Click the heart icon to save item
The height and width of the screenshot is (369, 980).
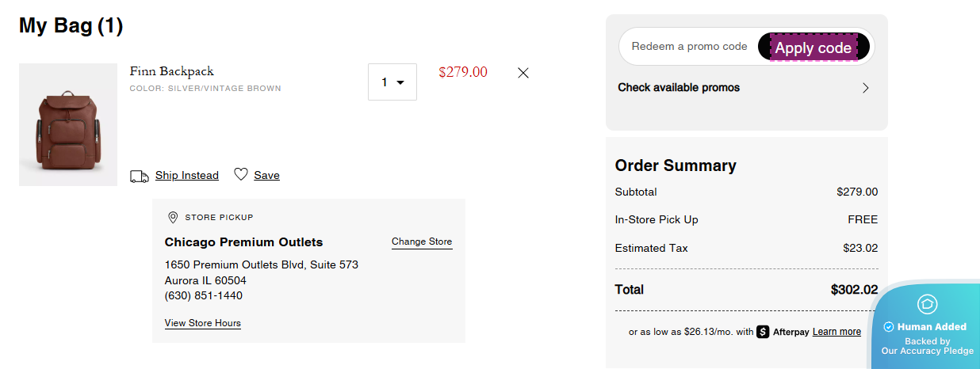[x=241, y=175]
